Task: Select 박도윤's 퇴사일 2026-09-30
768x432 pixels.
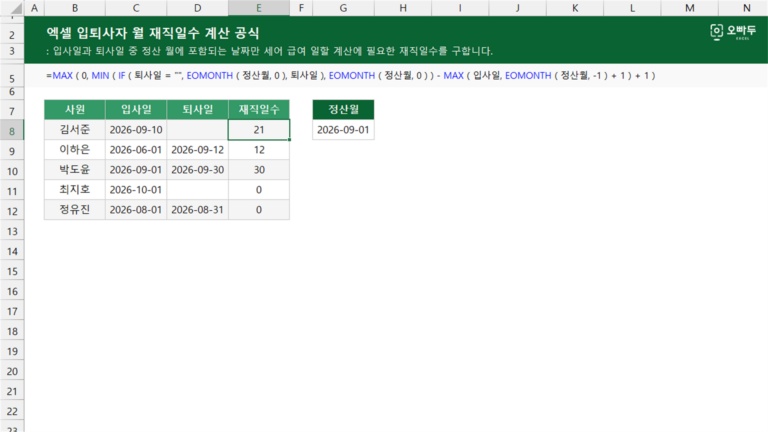Action: point(197,170)
